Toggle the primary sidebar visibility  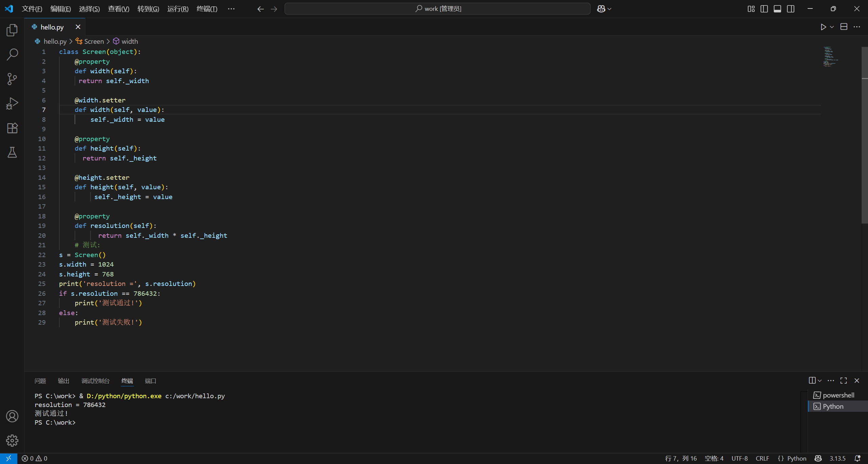(x=764, y=8)
